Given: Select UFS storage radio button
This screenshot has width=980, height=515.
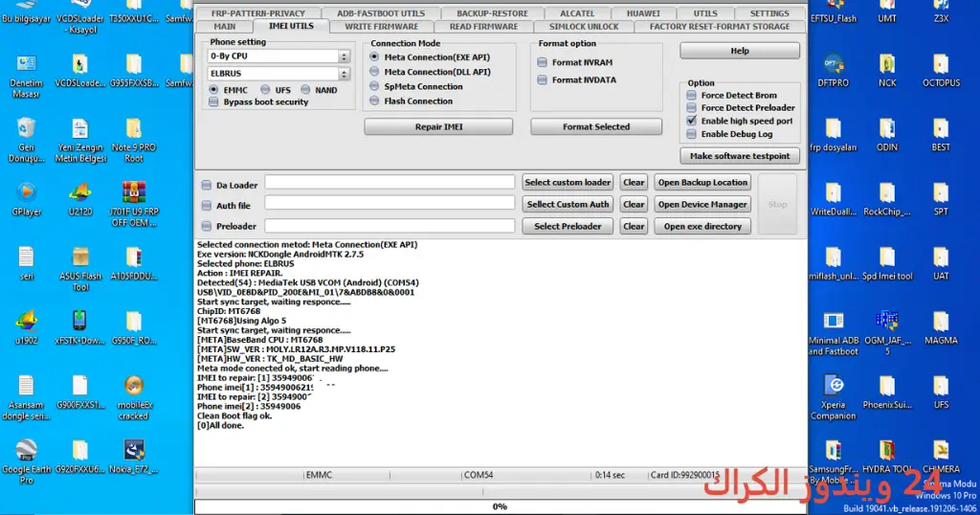Looking at the screenshot, I should click(x=266, y=90).
